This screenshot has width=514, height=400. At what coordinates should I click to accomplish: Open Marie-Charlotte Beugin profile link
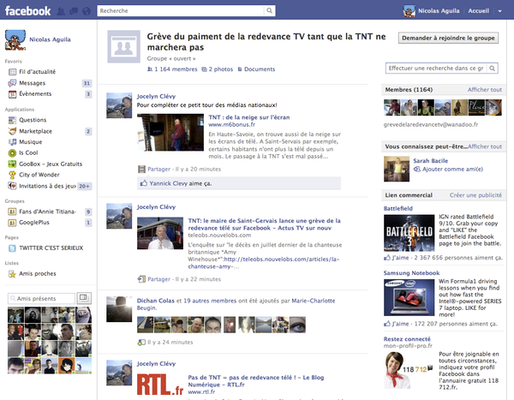point(236,304)
